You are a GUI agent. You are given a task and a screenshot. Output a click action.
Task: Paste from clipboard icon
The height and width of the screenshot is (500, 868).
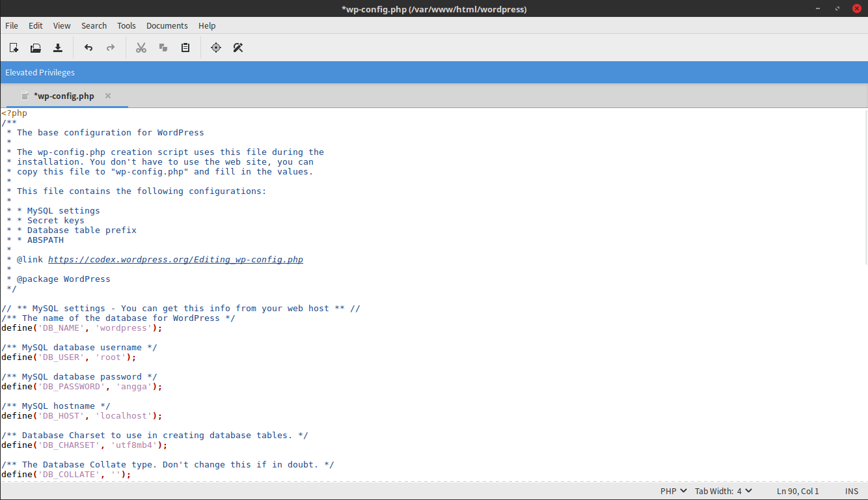click(x=185, y=48)
